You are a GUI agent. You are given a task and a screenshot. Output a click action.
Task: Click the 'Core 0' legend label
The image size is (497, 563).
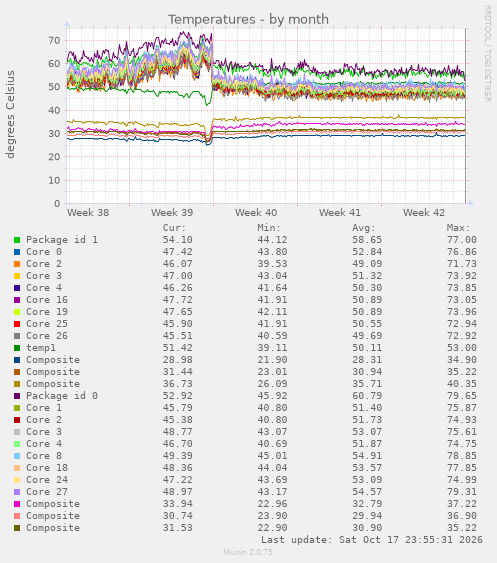tap(44, 252)
